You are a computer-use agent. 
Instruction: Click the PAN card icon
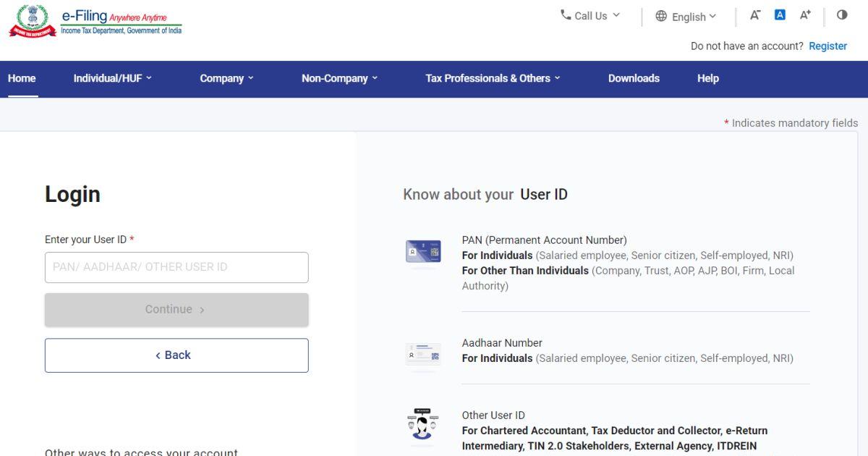(423, 252)
